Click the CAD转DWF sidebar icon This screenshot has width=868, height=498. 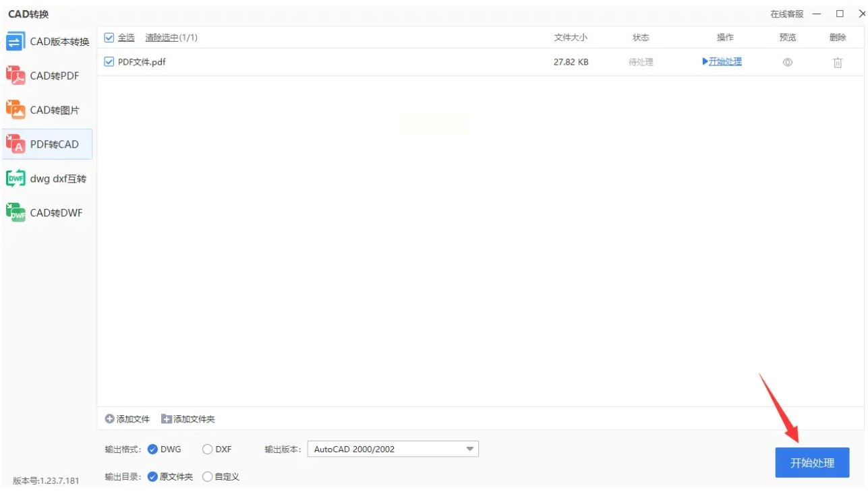pos(15,212)
